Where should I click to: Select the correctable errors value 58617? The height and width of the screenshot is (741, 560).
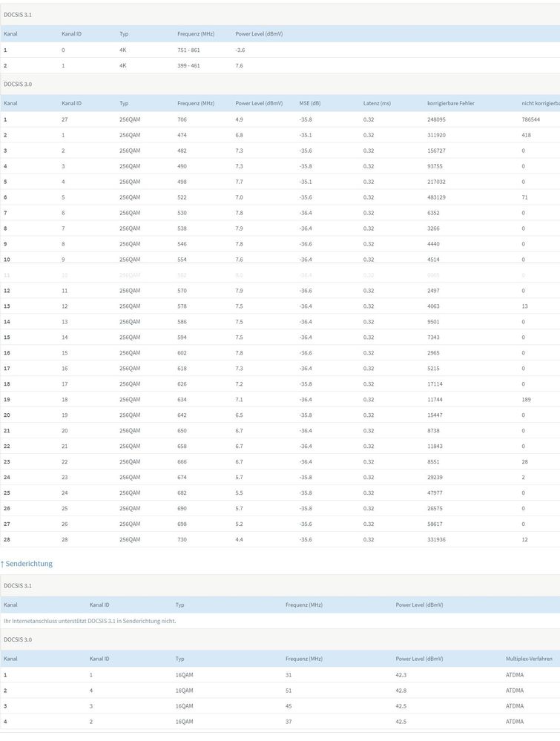pos(435,524)
